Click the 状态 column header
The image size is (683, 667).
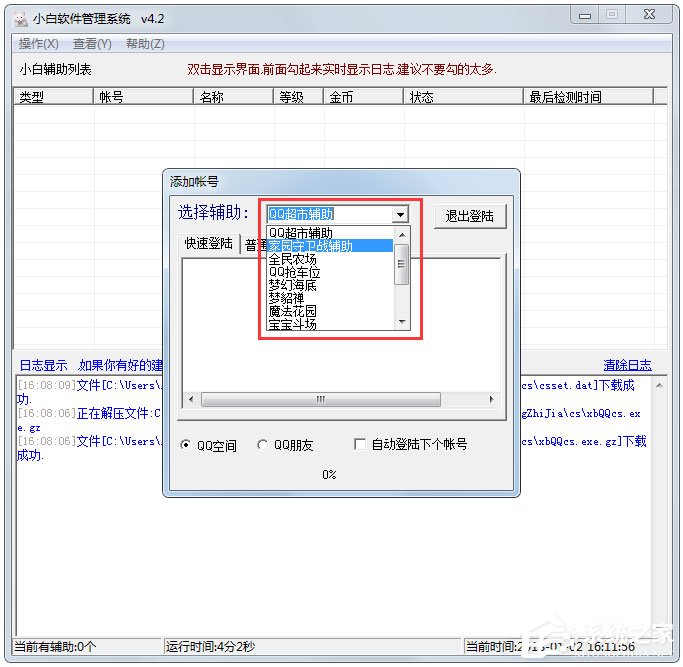click(463, 96)
